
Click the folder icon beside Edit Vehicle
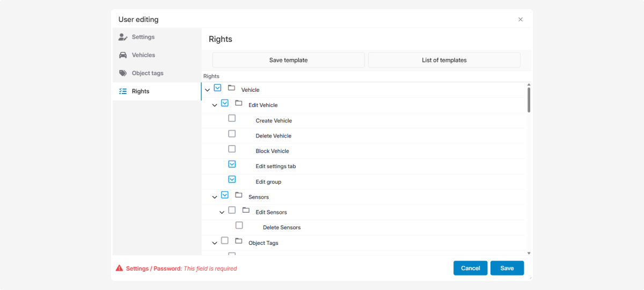[x=239, y=103]
